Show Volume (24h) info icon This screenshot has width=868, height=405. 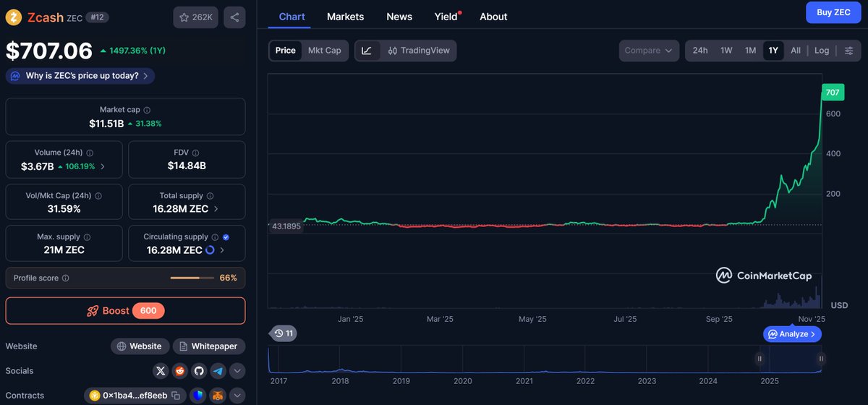90,153
